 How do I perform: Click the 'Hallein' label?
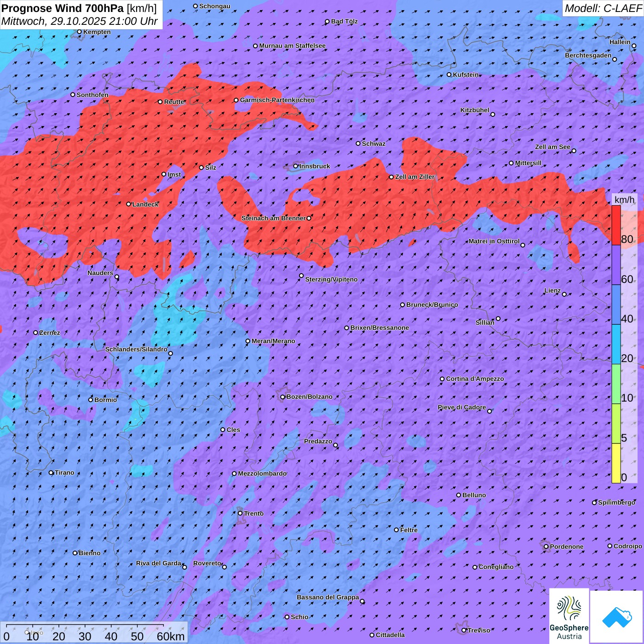620,42
